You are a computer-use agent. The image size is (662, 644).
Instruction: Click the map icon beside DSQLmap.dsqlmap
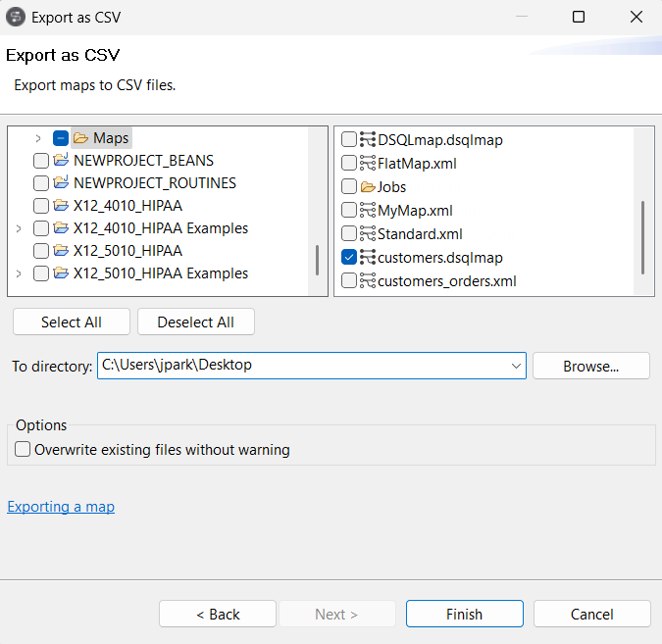pos(369,140)
